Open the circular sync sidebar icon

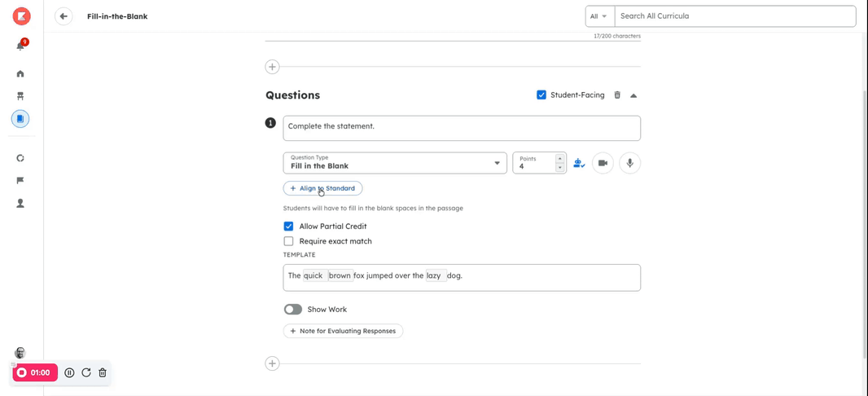[20, 158]
